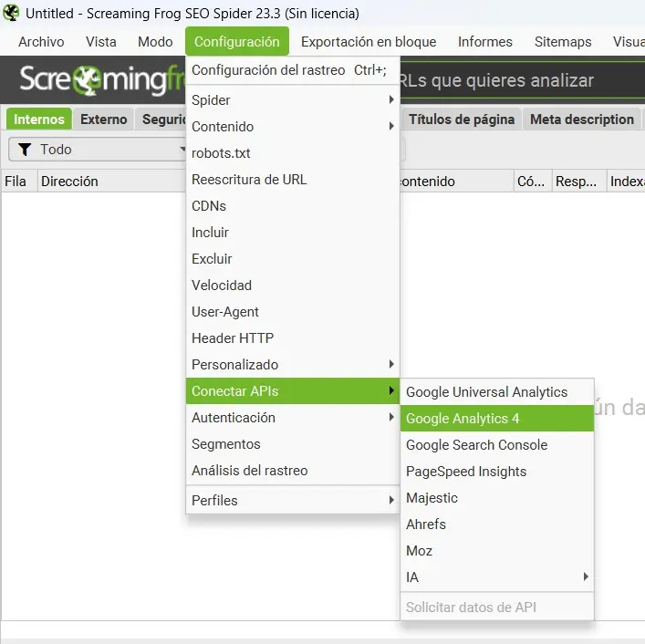This screenshot has width=645, height=644.
Task: Open the Informes menu
Action: coord(485,42)
